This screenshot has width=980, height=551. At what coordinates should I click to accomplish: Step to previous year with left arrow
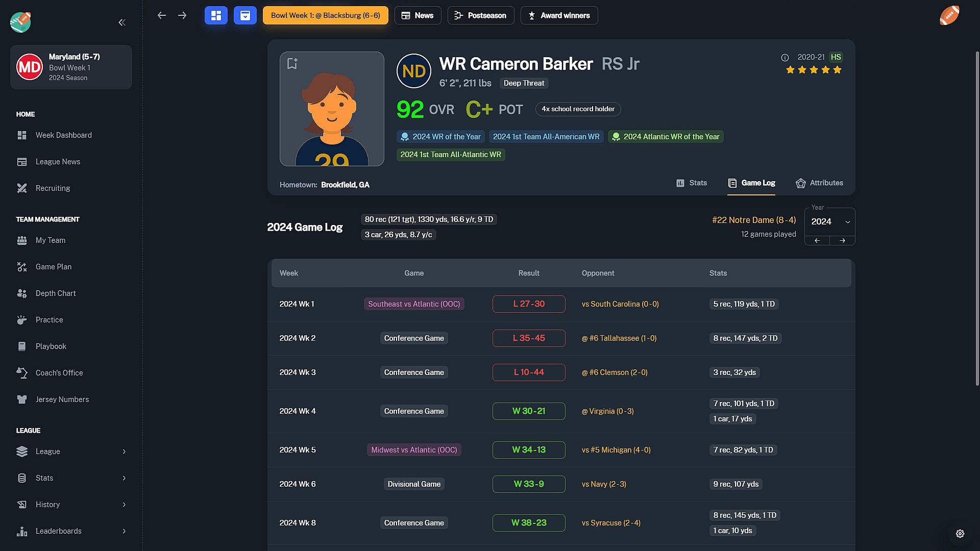click(x=817, y=240)
